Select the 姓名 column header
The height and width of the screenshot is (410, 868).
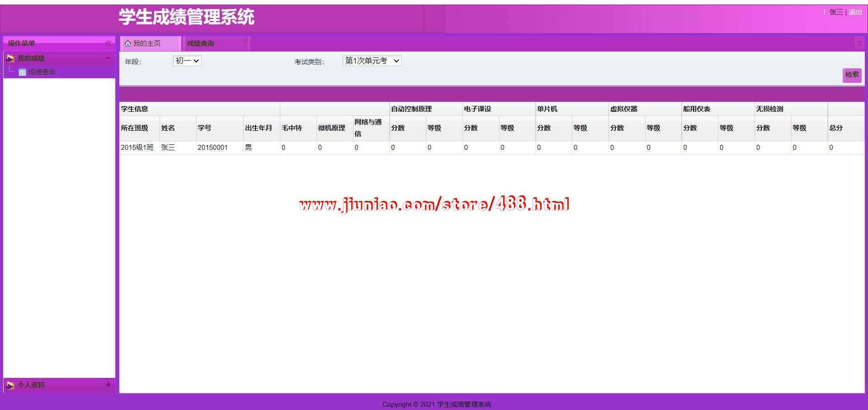[178, 128]
